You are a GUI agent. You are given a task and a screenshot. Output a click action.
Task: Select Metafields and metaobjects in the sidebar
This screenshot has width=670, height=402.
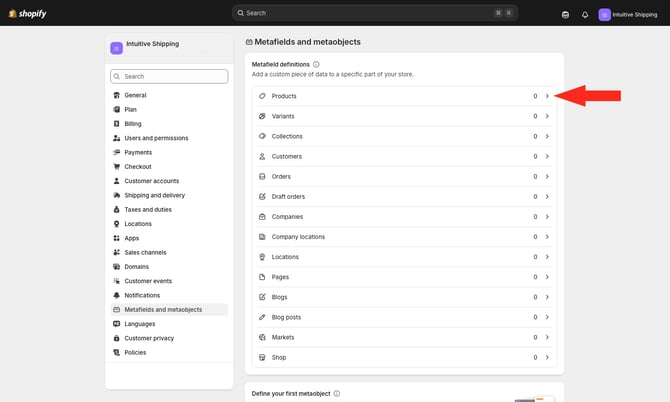point(169,310)
